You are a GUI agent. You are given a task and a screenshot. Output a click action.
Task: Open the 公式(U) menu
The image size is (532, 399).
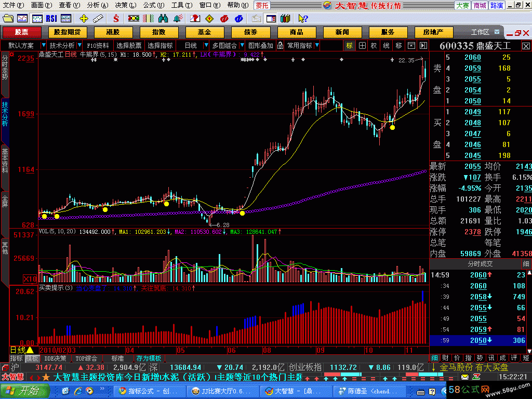click(154, 5)
